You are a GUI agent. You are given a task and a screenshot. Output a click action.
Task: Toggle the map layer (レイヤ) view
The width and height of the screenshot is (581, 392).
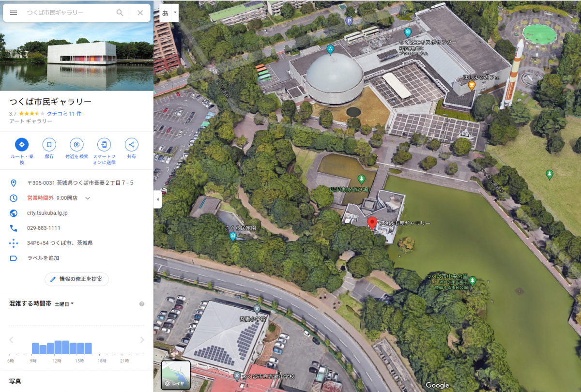coord(176,375)
